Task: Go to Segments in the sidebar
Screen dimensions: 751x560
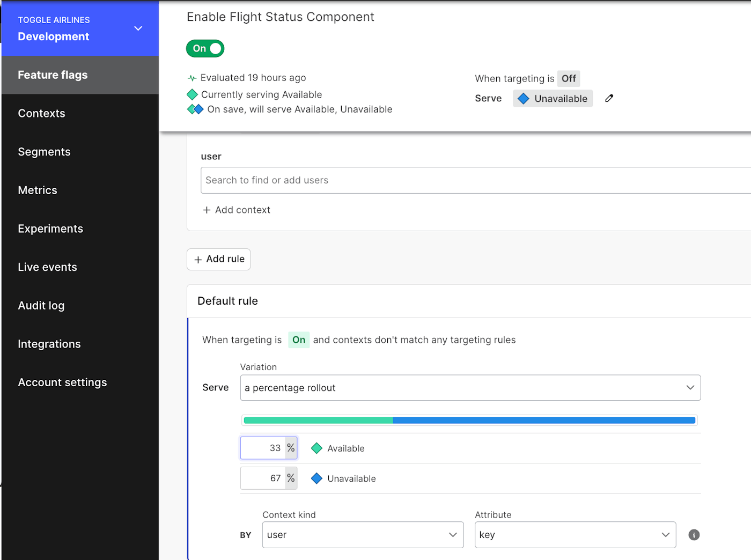Action: (44, 152)
